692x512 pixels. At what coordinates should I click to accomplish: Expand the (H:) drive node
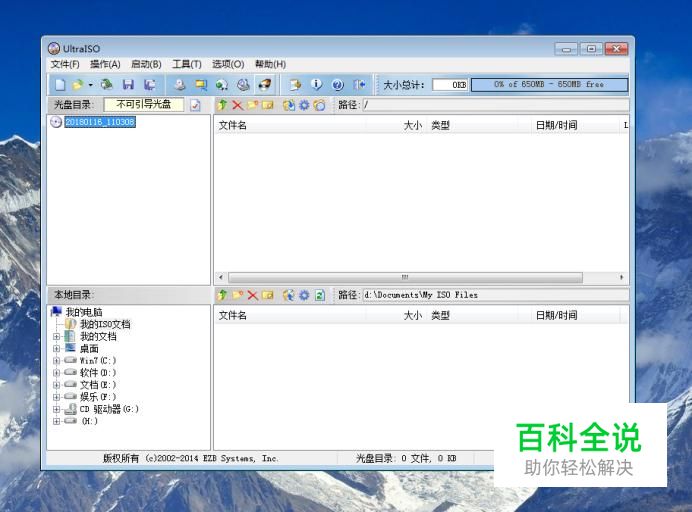pos(56,421)
